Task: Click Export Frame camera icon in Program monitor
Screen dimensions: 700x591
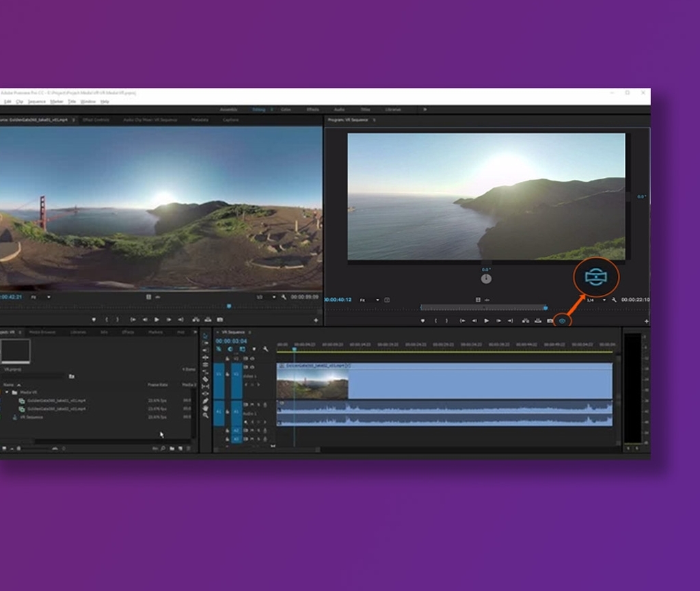Action: (x=550, y=320)
